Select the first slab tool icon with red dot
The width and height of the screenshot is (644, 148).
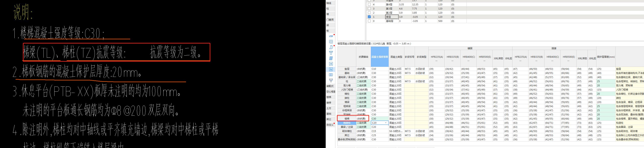coord(331,36)
